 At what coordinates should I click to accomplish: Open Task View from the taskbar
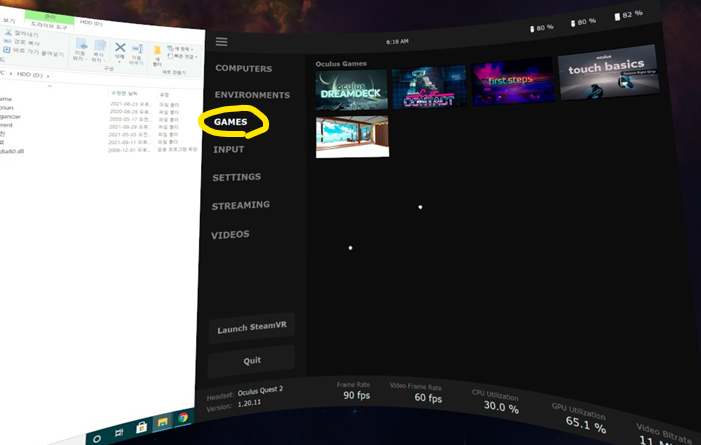119,432
